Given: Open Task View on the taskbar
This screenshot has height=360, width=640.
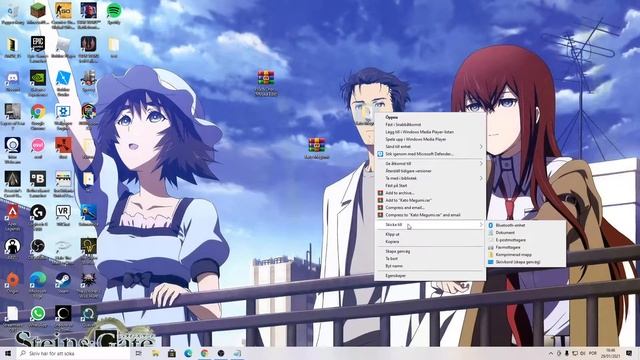Looking at the screenshot, I should click(x=139, y=353).
